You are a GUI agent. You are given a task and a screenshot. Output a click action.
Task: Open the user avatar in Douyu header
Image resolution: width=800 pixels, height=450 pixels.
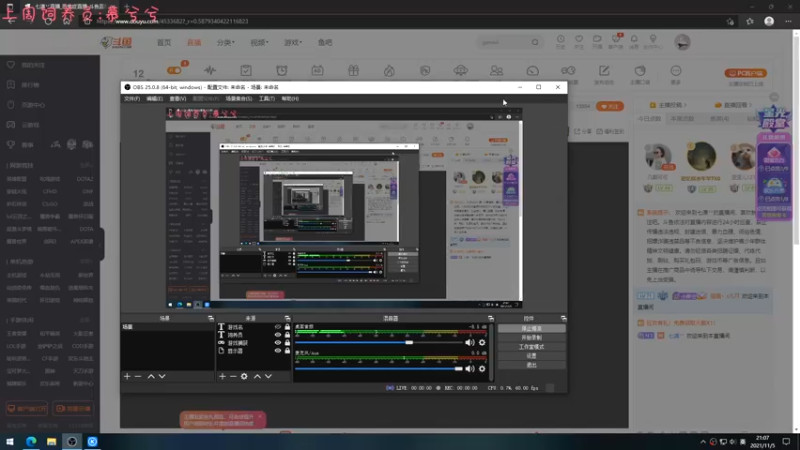pyautogui.click(x=683, y=42)
